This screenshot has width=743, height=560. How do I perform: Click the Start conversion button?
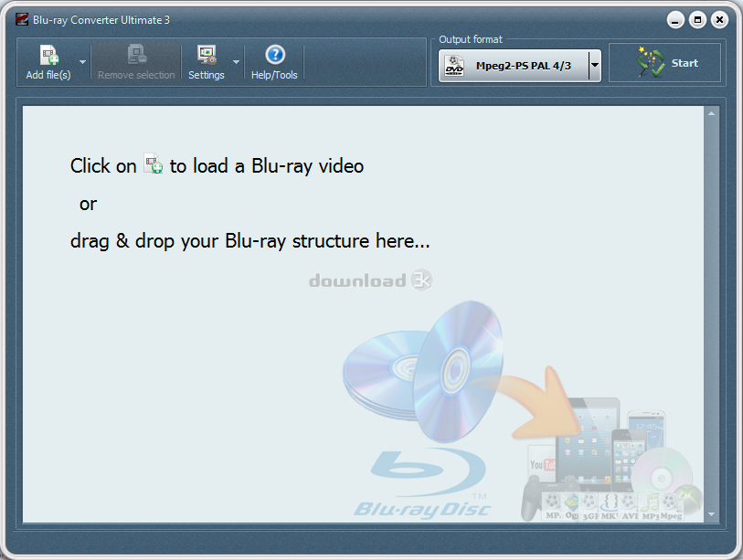point(664,63)
